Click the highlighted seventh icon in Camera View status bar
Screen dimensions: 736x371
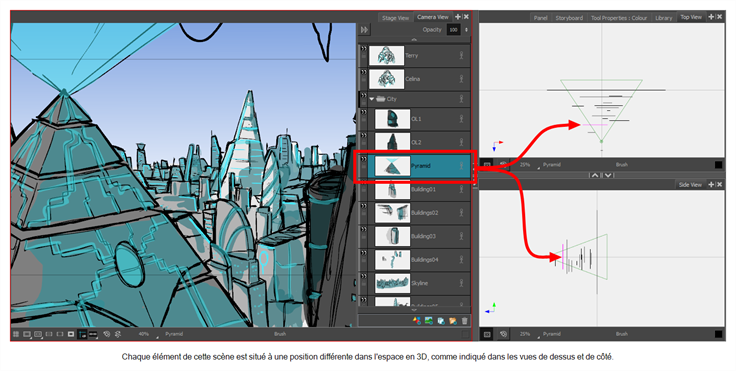point(82,334)
